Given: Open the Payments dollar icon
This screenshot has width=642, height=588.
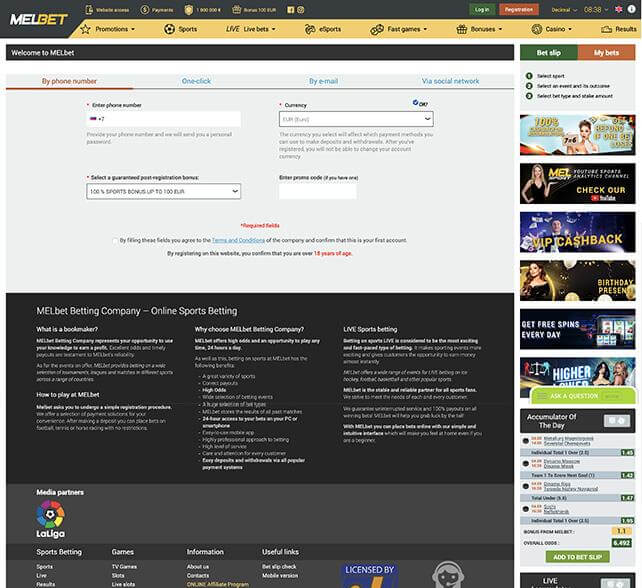Looking at the screenshot, I should (x=145, y=9).
